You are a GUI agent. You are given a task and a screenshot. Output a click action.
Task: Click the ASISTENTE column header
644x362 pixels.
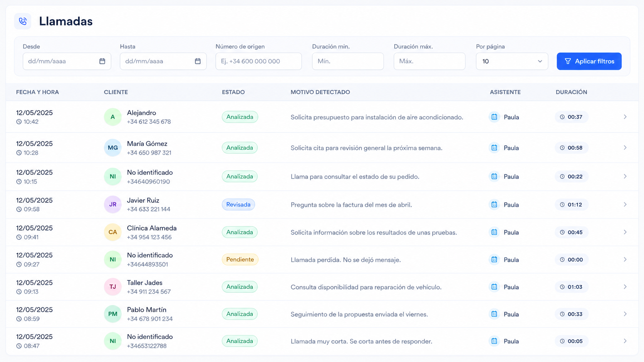click(505, 92)
